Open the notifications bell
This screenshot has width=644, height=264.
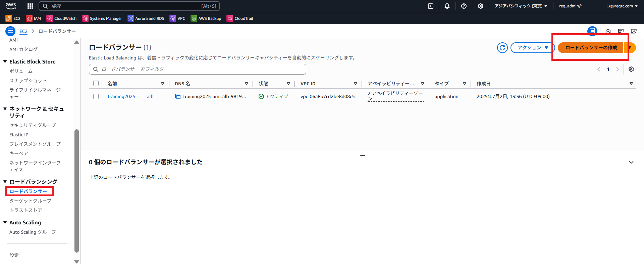coord(447,6)
